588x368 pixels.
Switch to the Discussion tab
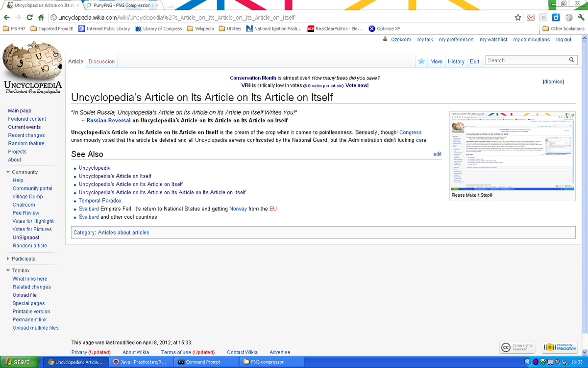click(101, 61)
